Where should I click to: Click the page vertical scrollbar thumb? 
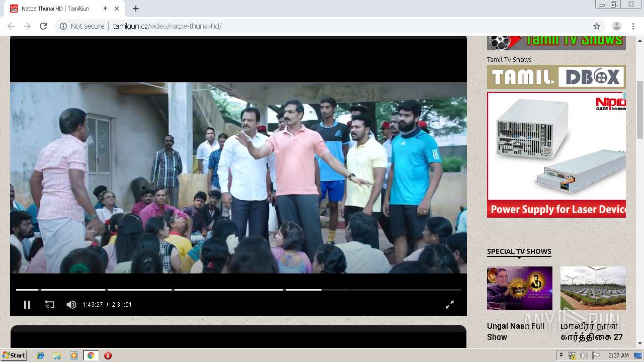click(x=640, y=109)
